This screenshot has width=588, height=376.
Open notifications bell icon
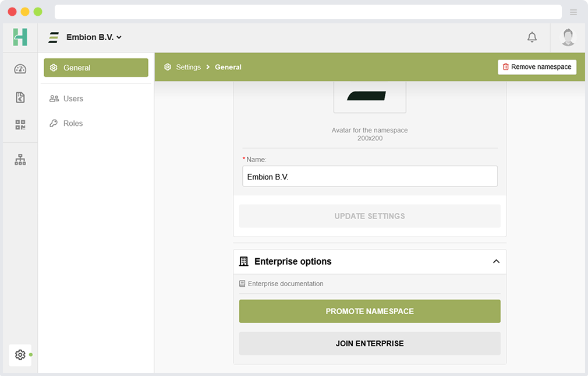532,37
